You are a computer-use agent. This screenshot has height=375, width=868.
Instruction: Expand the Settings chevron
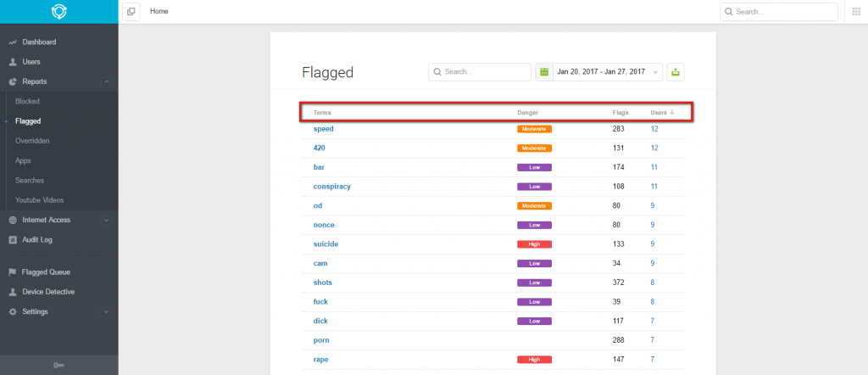pos(107,312)
